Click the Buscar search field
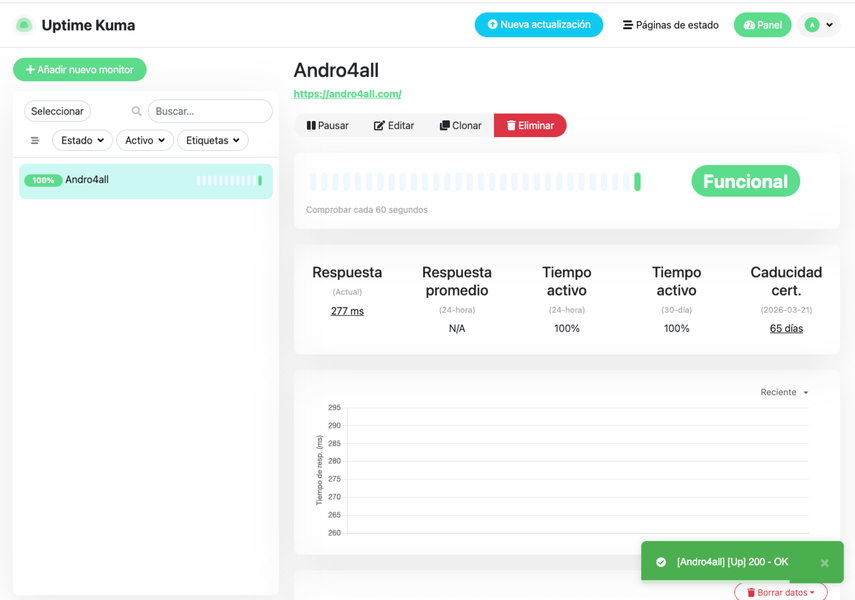This screenshot has width=855, height=600. tap(209, 111)
